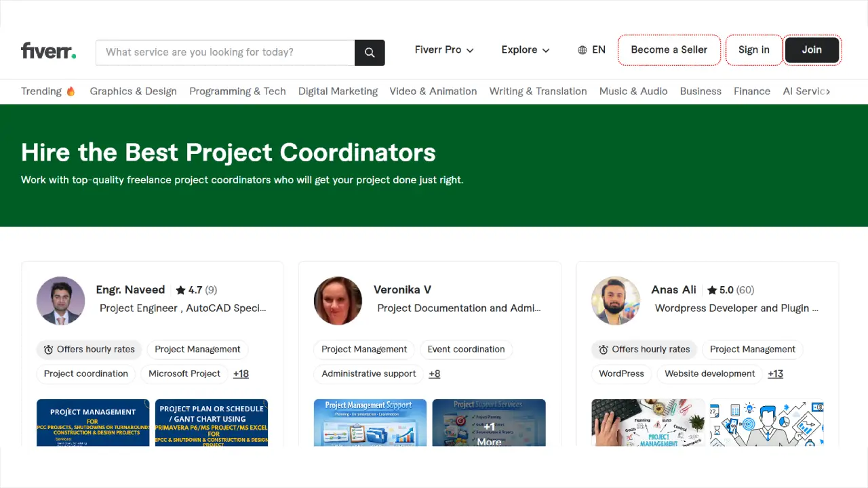Click the Fiverr logo
The width and height of the screenshot is (868, 488).
pos(48,51)
